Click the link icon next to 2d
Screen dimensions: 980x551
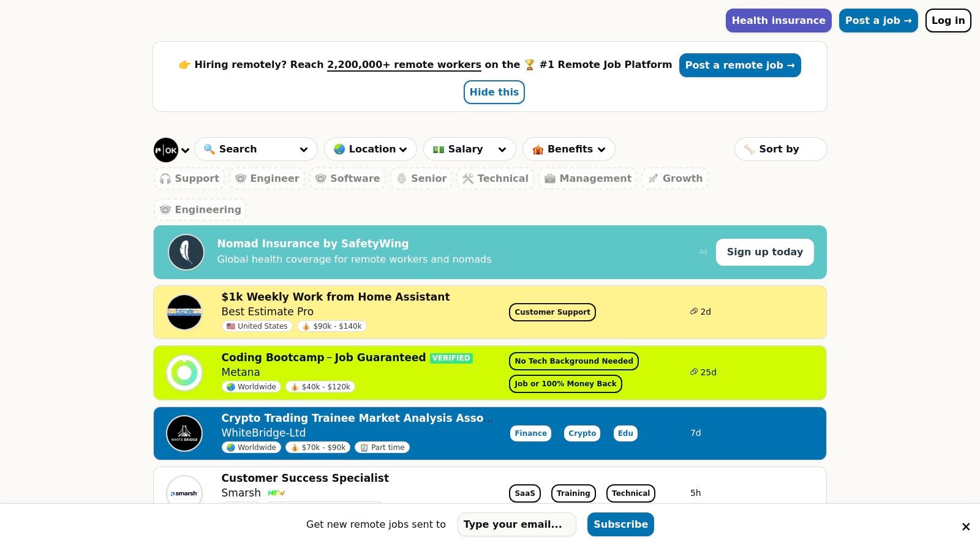click(x=693, y=312)
